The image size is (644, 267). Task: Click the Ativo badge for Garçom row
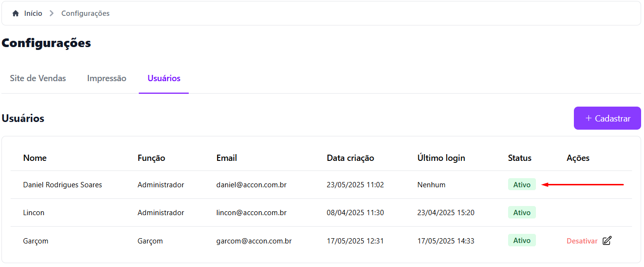point(522,240)
